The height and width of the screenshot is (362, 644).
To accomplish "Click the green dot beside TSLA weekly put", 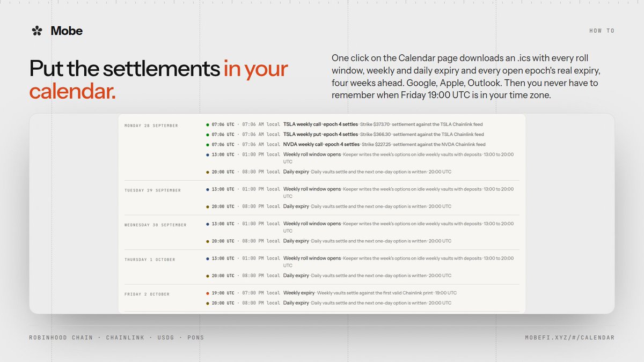I will [x=208, y=135].
